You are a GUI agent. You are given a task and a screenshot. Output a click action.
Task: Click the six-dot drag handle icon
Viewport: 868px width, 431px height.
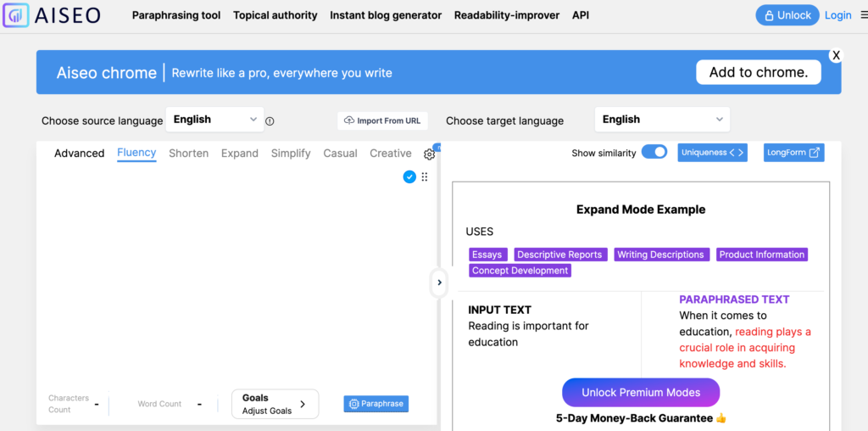(425, 176)
